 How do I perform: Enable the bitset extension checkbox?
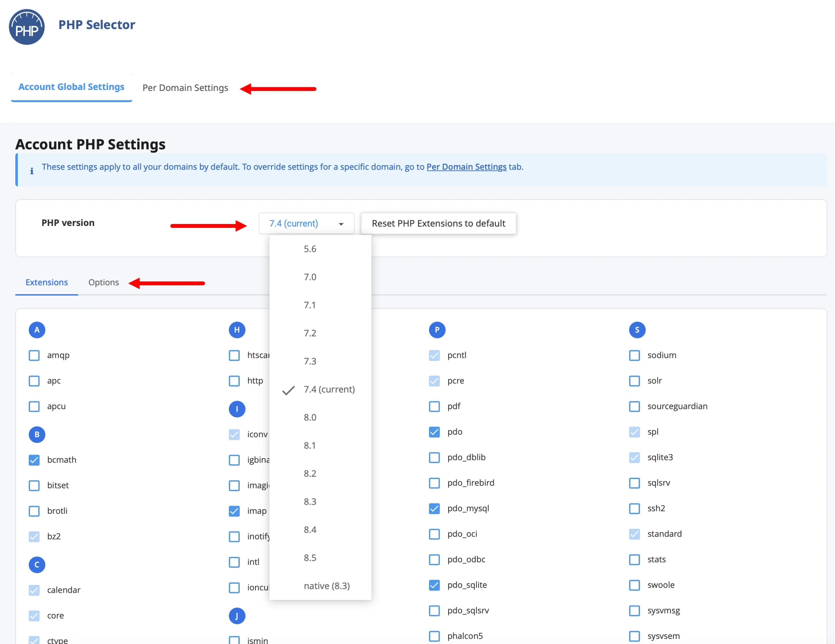(x=34, y=486)
